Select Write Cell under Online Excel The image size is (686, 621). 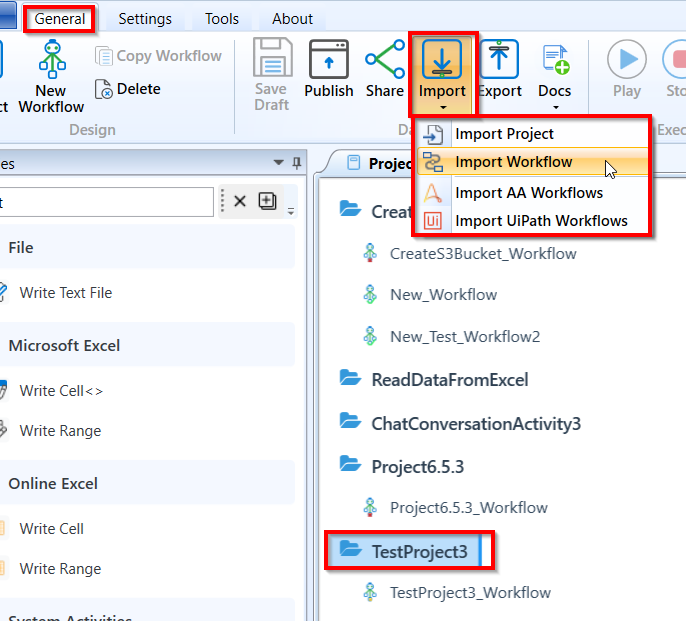(52, 529)
